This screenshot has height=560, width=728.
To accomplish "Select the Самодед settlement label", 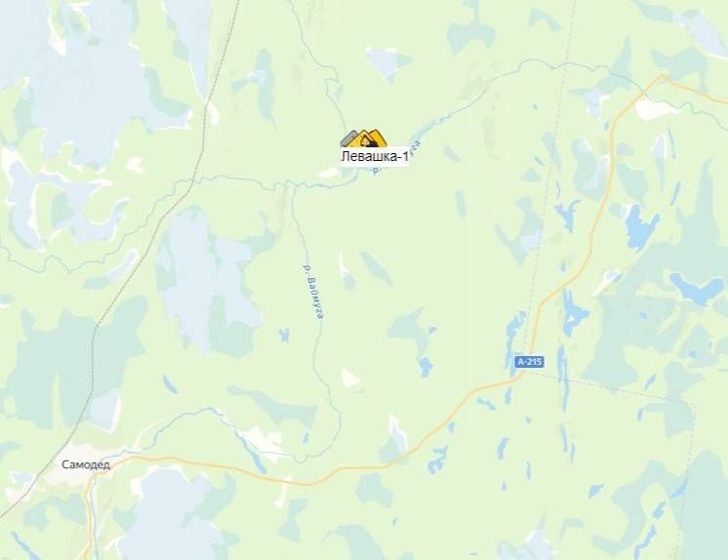I will [x=86, y=464].
